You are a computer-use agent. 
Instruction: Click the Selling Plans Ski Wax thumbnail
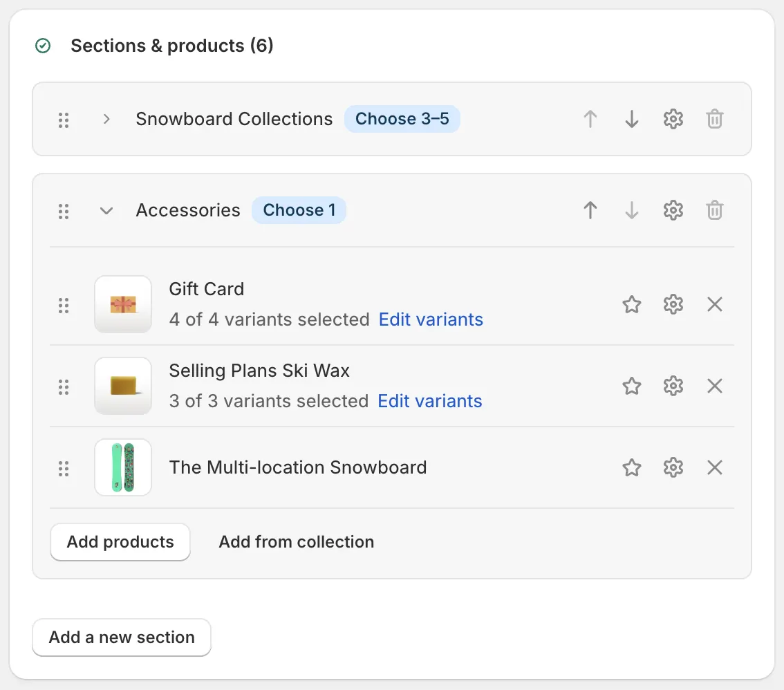pos(123,386)
